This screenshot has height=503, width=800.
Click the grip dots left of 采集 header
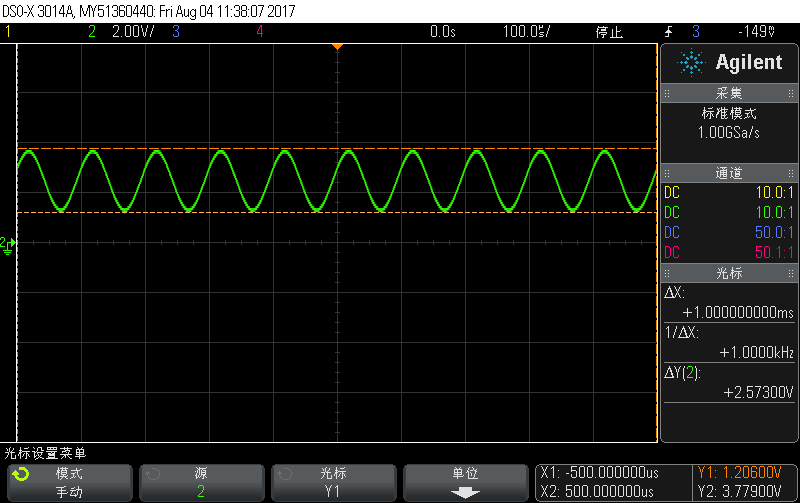(667, 93)
